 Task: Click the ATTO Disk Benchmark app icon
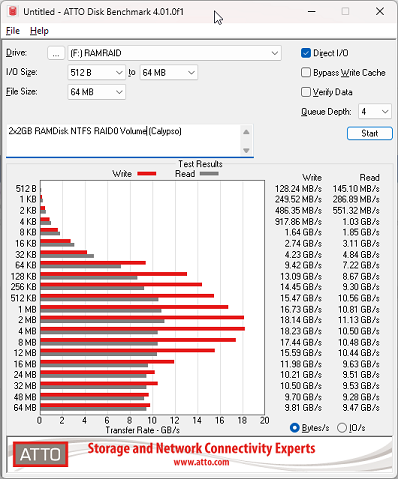click(x=13, y=11)
